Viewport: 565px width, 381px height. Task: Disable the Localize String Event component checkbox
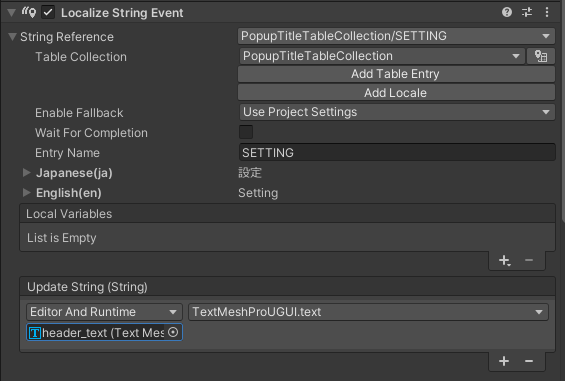tap(48, 13)
